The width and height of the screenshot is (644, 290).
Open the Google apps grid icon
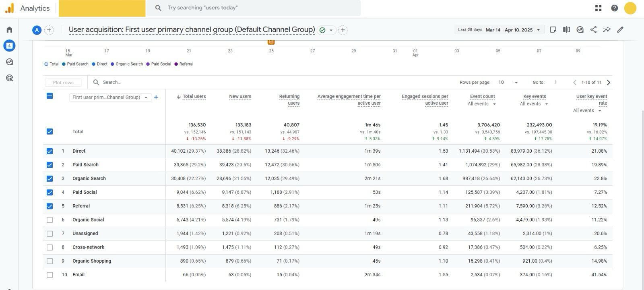(599, 8)
